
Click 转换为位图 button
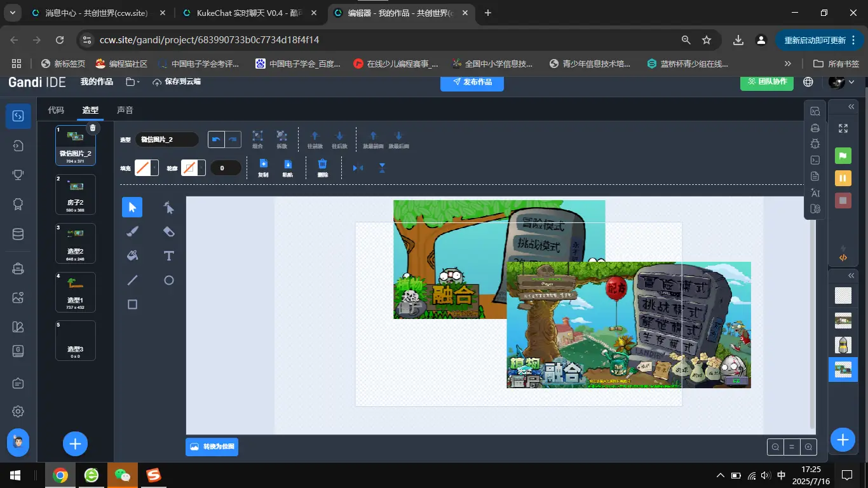click(x=212, y=447)
